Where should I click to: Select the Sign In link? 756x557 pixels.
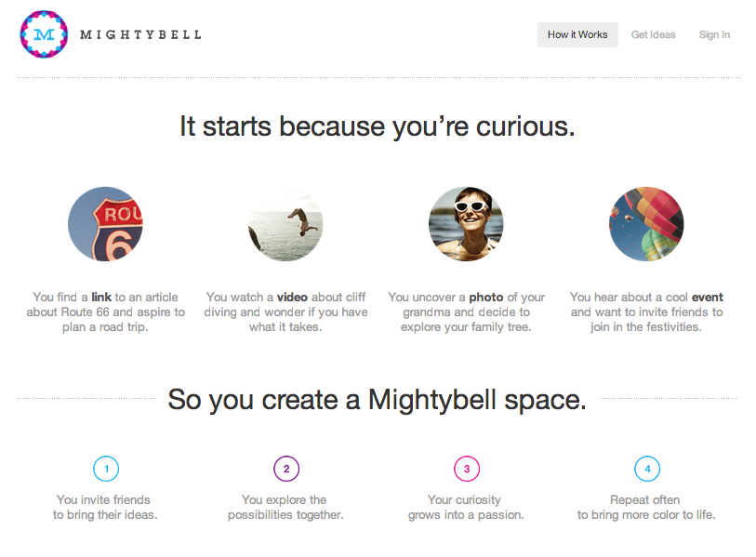(714, 34)
